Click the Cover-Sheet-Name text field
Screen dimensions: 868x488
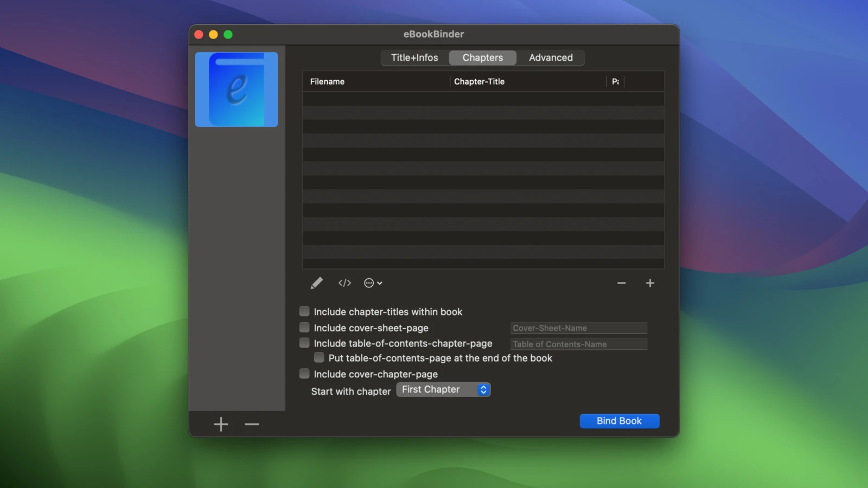[x=578, y=328]
